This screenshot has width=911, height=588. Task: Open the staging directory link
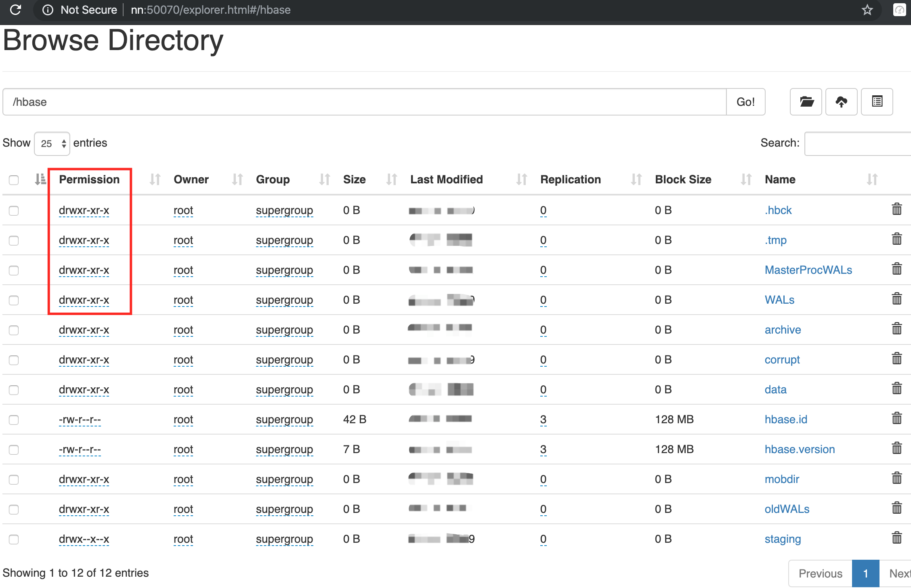(783, 539)
